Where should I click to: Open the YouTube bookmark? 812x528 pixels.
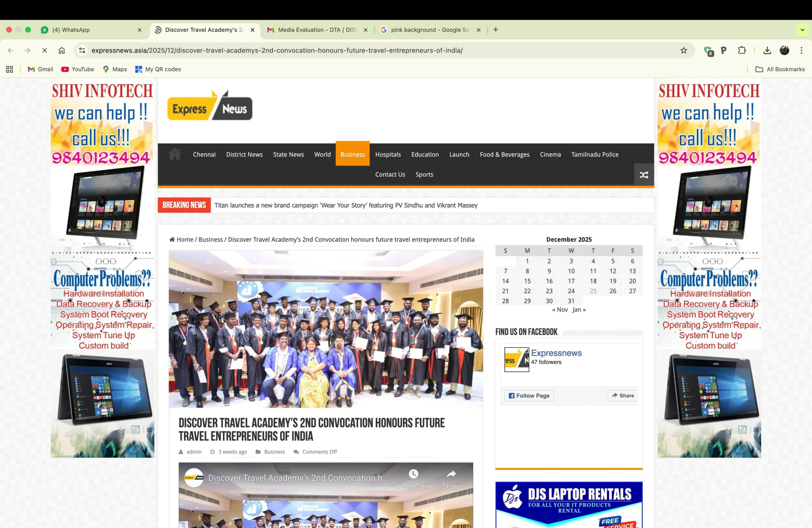click(77, 69)
